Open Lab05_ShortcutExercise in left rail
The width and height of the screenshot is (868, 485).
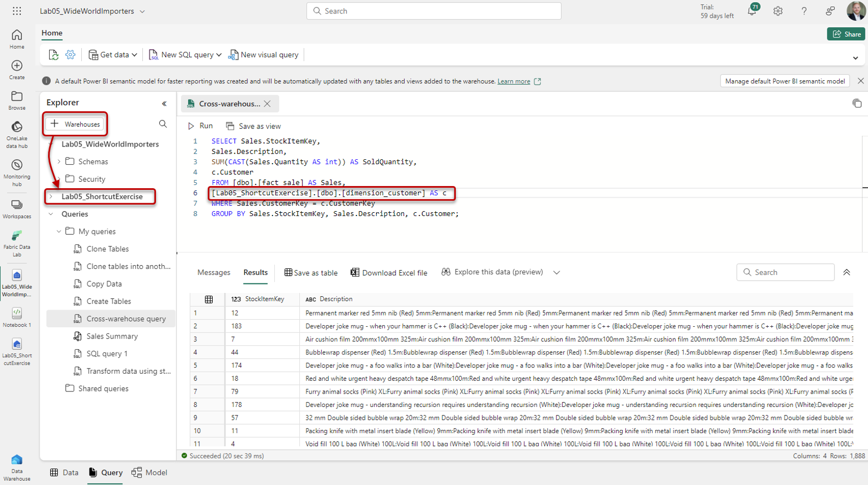tap(17, 351)
